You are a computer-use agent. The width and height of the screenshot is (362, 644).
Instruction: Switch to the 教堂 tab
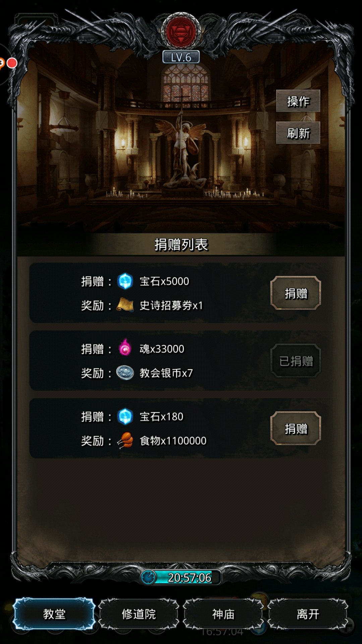[54, 614]
